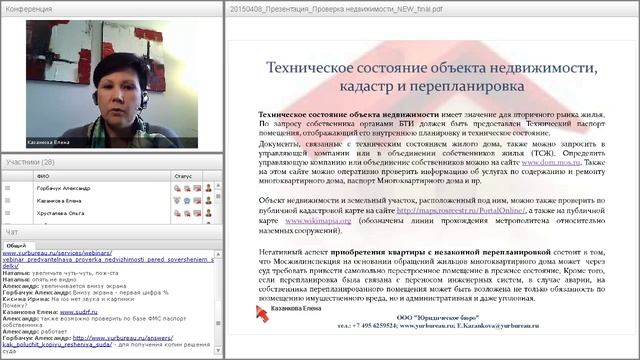Viewport: 640px width, 360px height.
Task: Click the row handle icon beside Горбачук Александр
Action: pos(7,188)
